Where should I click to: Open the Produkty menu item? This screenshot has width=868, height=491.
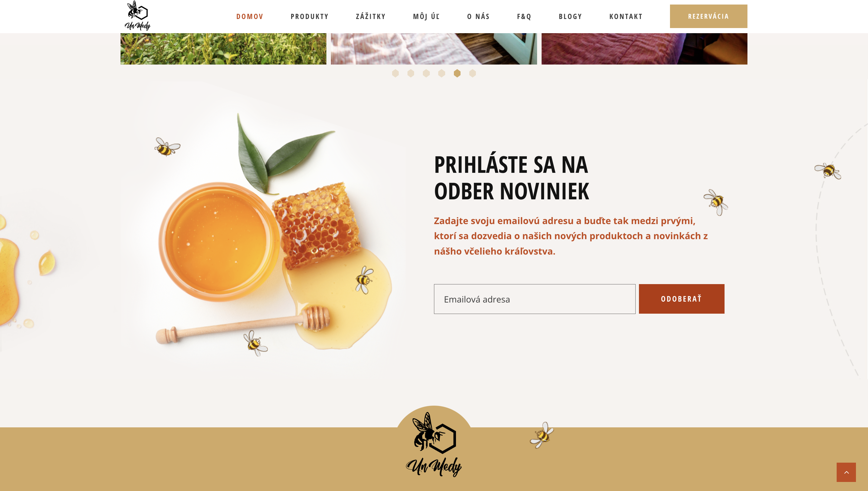[309, 16]
